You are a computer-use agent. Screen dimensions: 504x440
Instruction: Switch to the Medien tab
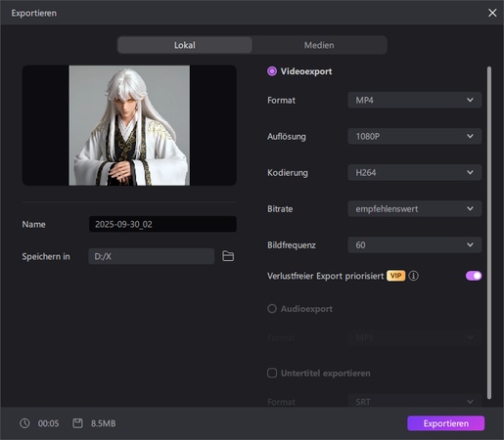pos(319,45)
